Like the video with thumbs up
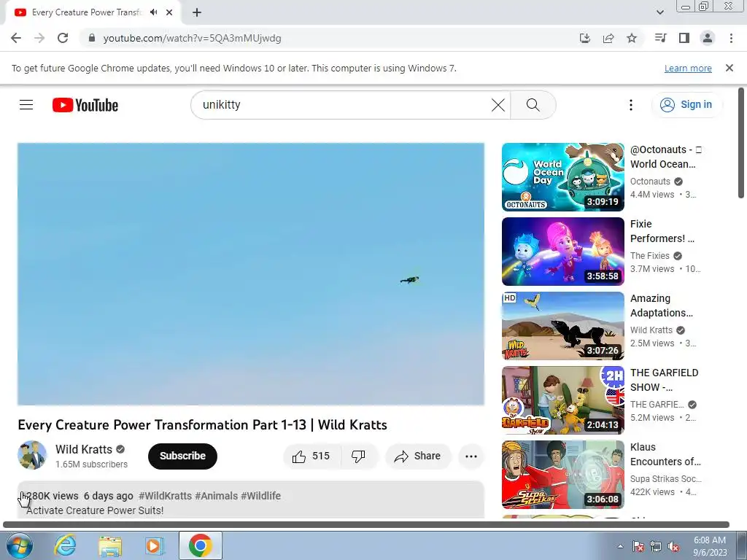The width and height of the screenshot is (747, 560). (x=312, y=456)
